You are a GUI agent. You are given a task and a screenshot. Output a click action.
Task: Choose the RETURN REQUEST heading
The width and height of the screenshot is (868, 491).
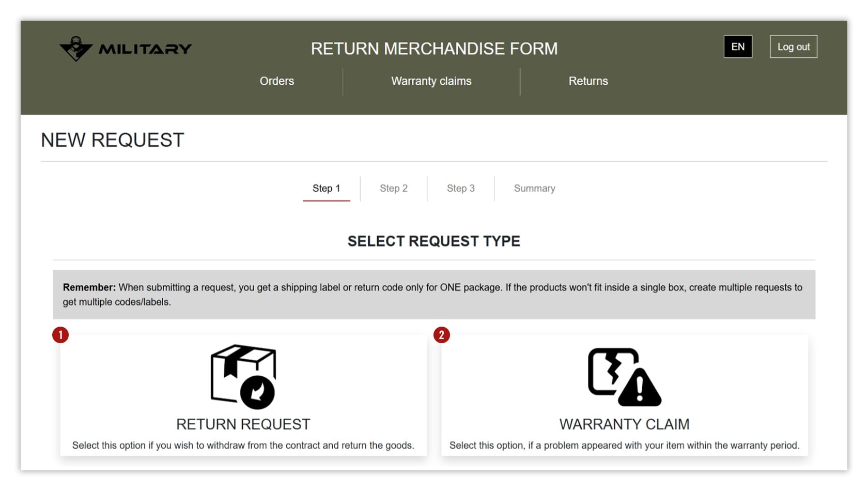pos(243,424)
